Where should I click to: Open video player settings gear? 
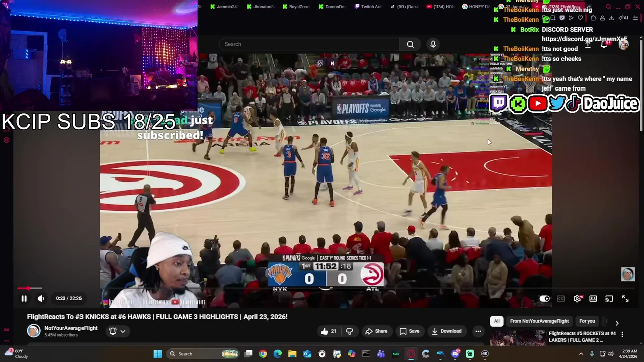[577, 299]
